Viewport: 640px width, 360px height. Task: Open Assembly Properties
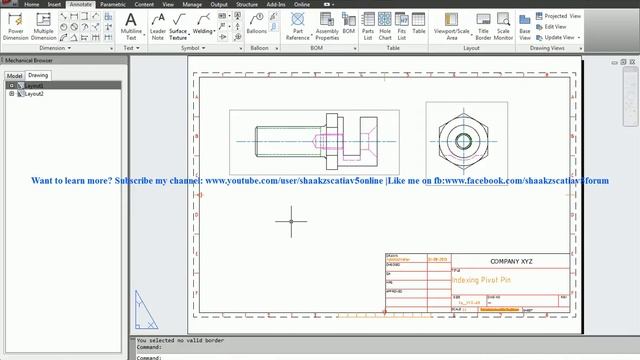click(327, 27)
